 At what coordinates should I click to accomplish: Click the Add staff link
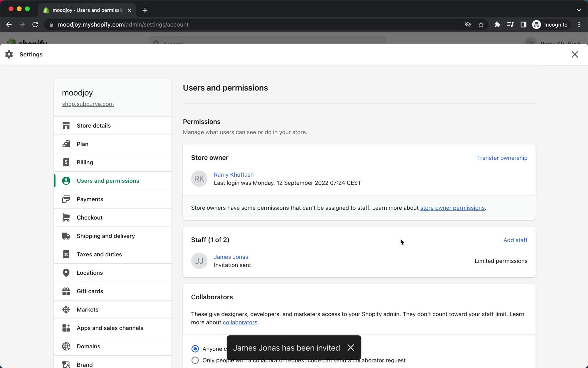coord(515,240)
